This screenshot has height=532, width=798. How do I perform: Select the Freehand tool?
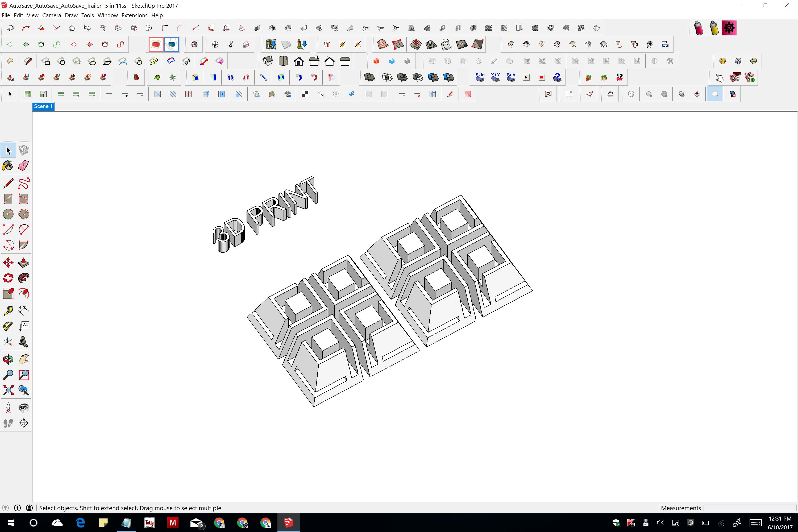coord(24,183)
